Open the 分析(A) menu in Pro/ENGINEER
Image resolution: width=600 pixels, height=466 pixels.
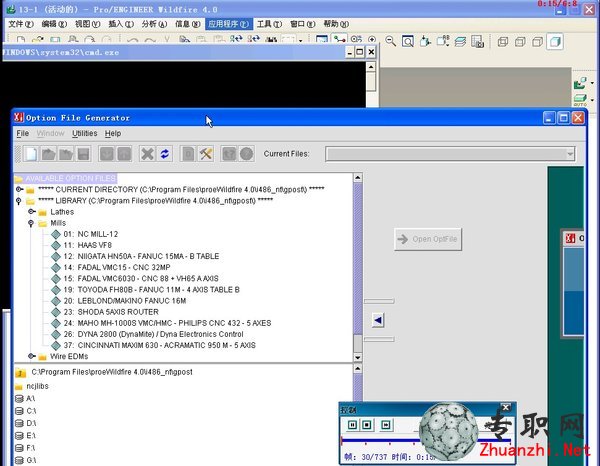(x=154, y=24)
